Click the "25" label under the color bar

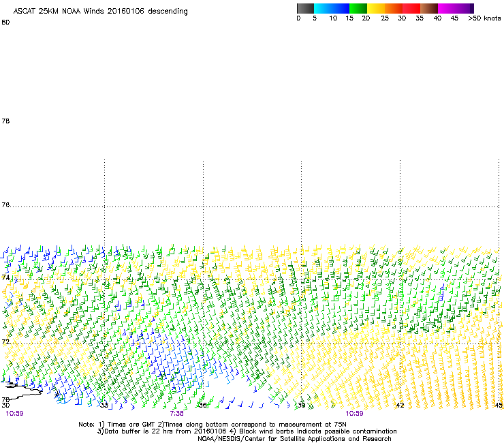pyautogui.click(x=385, y=18)
